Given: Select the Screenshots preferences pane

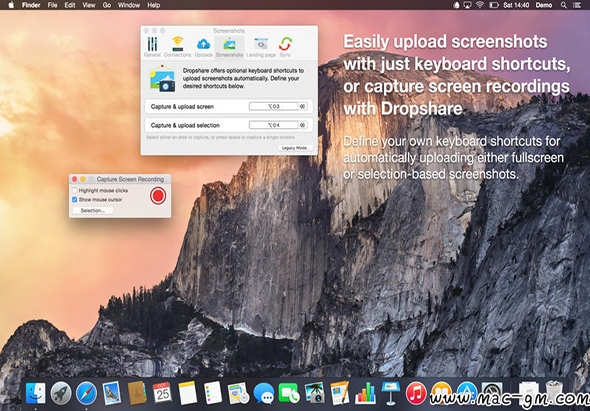Looking at the screenshot, I should (x=229, y=47).
